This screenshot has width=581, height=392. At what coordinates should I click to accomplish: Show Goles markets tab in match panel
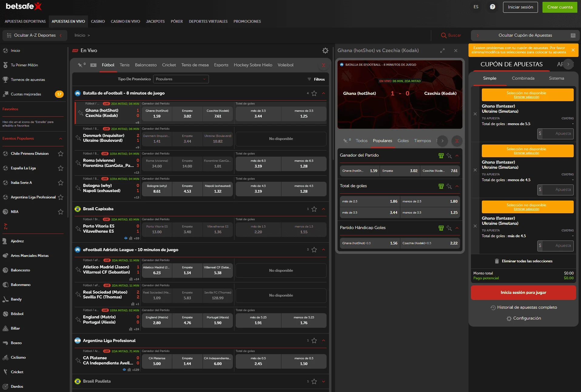pyautogui.click(x=403, y=141)
